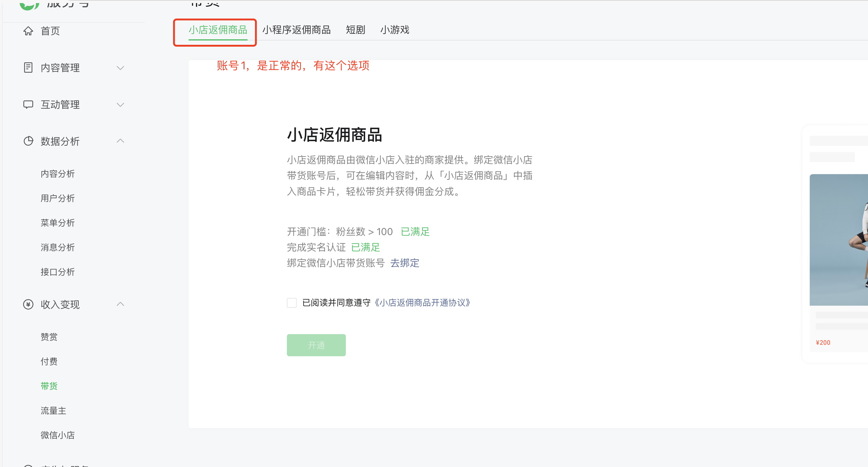Viewport: 868px width, 467px height.
Task: Collapse the 收入变现 section chevron
Action: [120, 304]
